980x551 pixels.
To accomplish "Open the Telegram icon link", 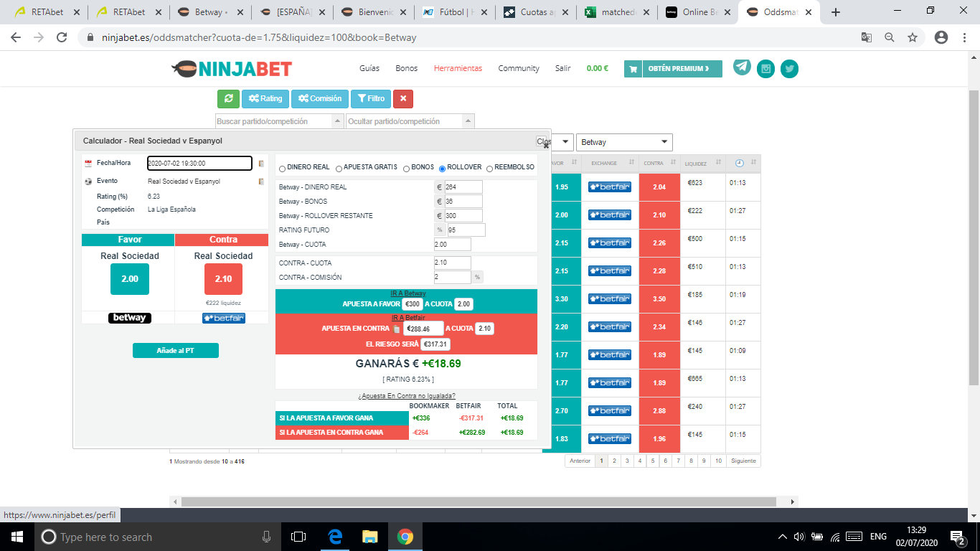I will pyautogui.click(x=742, y=67).
